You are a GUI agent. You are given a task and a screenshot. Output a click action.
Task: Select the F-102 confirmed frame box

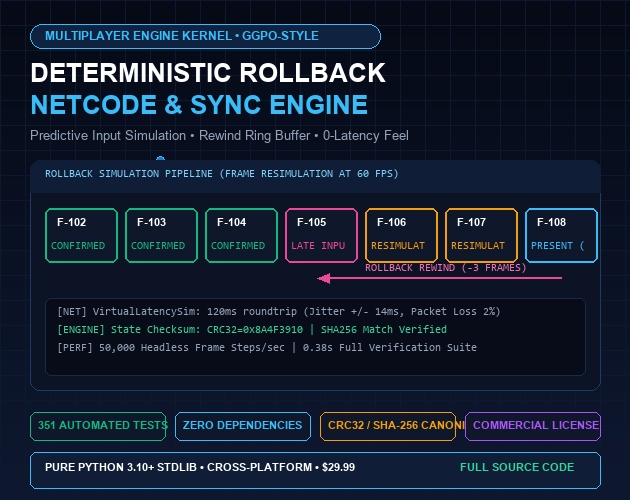click(x=82, y=236)
